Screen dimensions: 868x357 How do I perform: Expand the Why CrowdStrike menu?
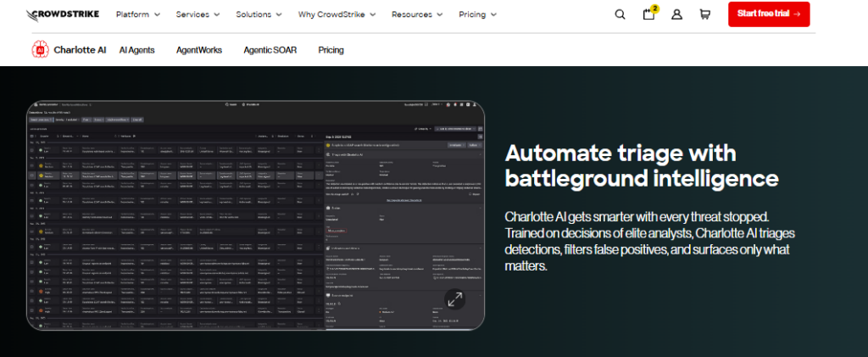[x=337, y=14]
